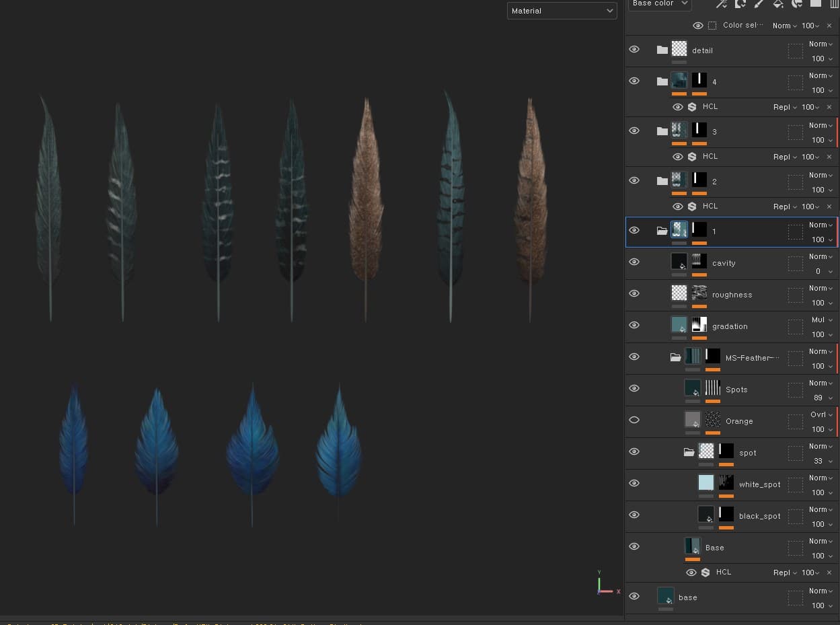The image size is (840, 625).
Task: Expand the folder named 3
Action: click(x=662, y=132)
